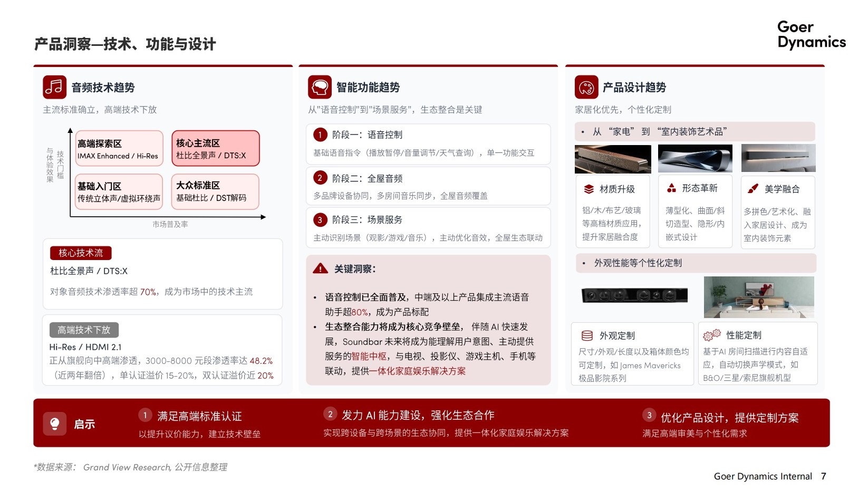Click the head icon beside 智能功能趋势

coord(320,88)
